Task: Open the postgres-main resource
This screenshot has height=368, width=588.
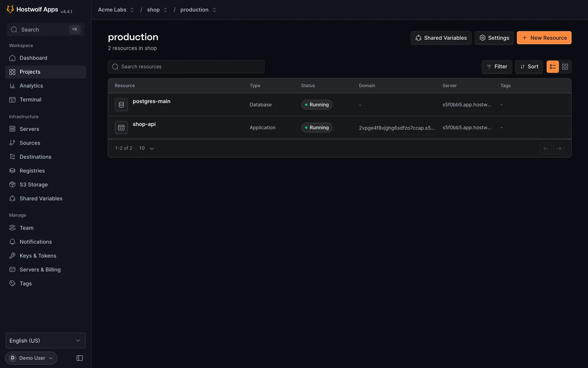Action: click(151, 102)
